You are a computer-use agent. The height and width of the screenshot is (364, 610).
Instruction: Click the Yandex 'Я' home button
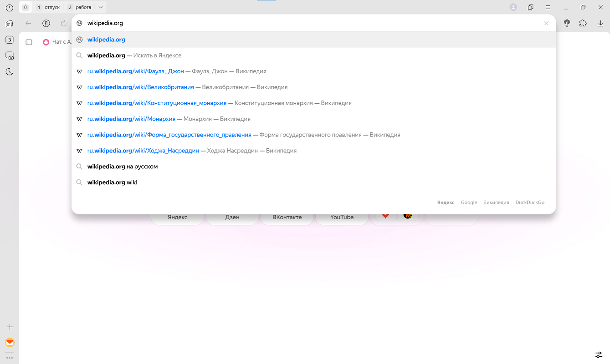click(46, 23)
